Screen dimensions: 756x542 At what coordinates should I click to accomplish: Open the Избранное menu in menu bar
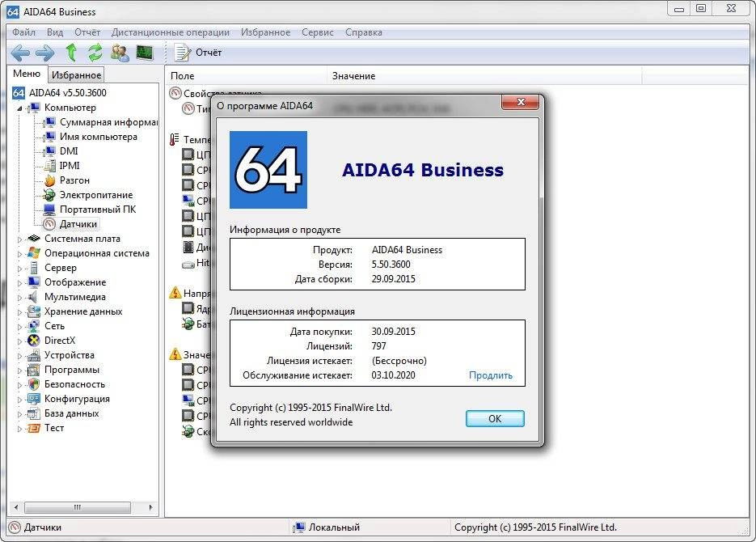coord(266,32)
